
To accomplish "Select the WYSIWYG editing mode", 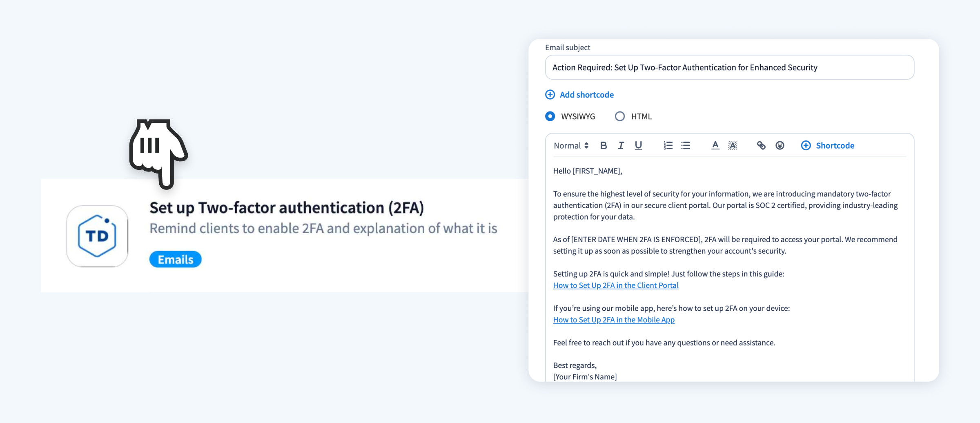I will pyautogui.click(x=550, y=116).
